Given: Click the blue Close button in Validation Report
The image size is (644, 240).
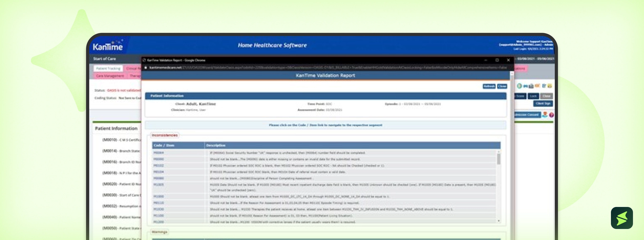Looking at the screenshot, I should click(502, 86).
